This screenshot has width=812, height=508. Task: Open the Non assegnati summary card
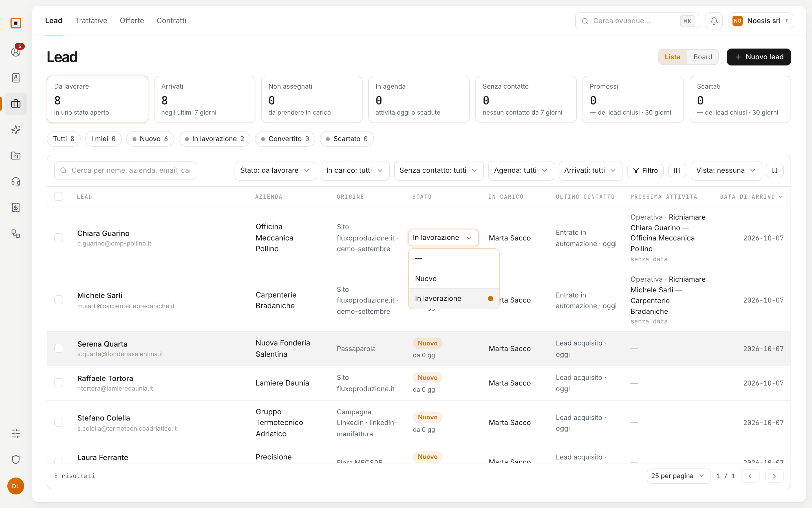pos(311,99)
